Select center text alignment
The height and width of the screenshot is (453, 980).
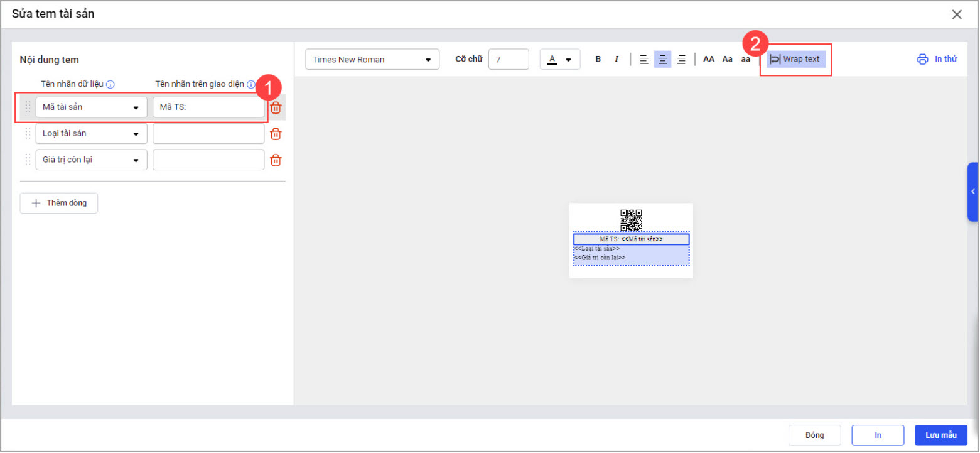pos(662,60)
